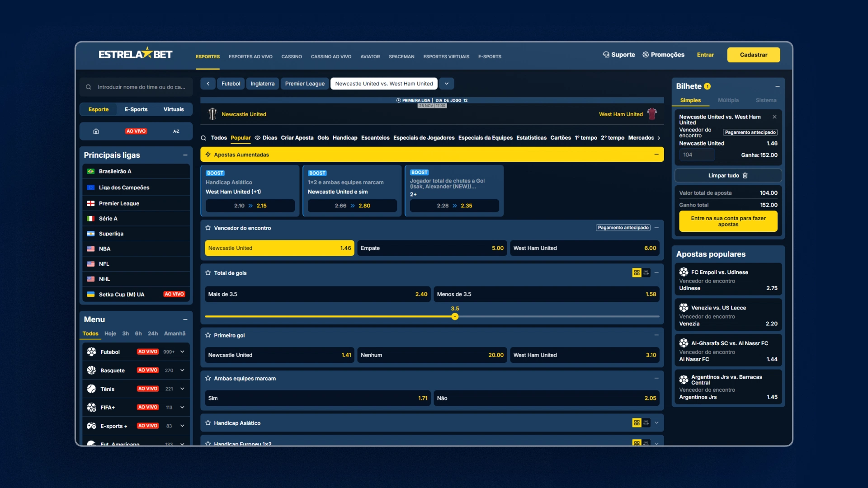Open Suporte headset link
The image size is (868, 488).
click(x=619, y=55)
